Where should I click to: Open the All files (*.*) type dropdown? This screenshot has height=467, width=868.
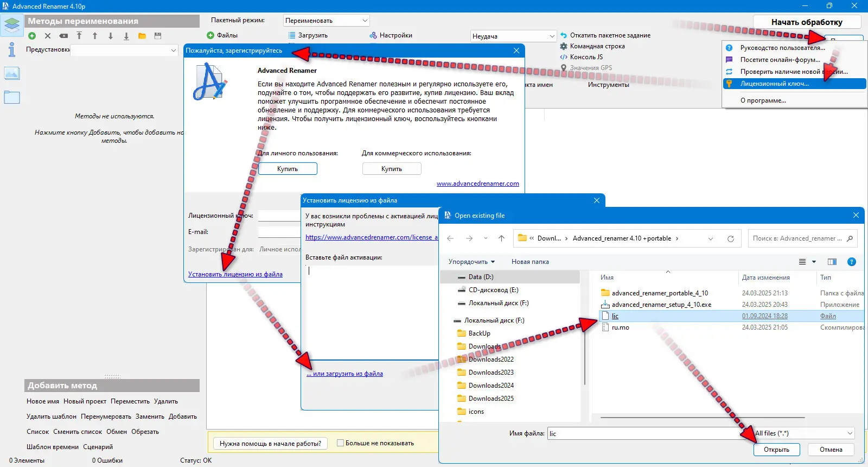804,433
